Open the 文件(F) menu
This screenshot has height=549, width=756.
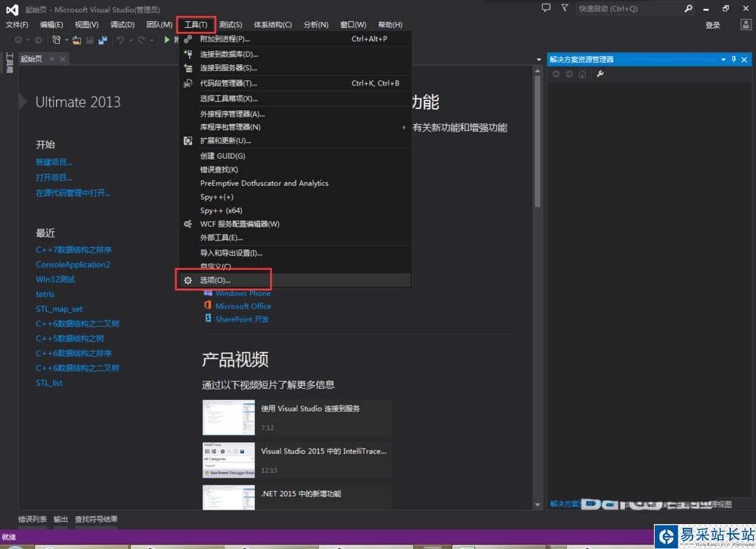(x=17, y=25)
